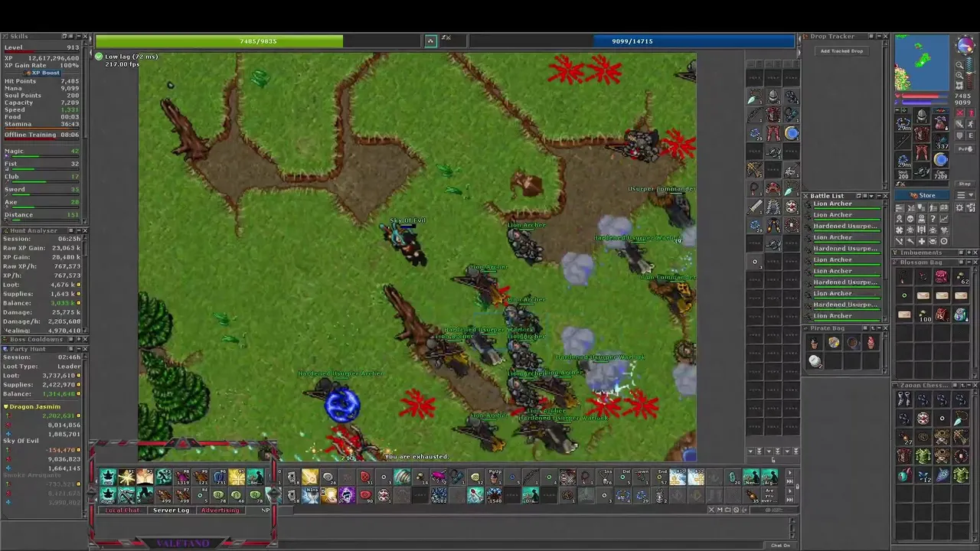Click the question mark help icon
Image resolution: width=980 pixels, height=551 pixels.
tap(933, 218)
